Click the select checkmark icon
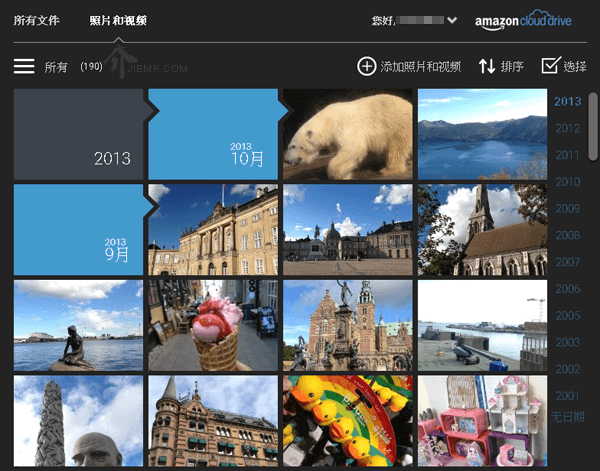 (x=551, y=65)
